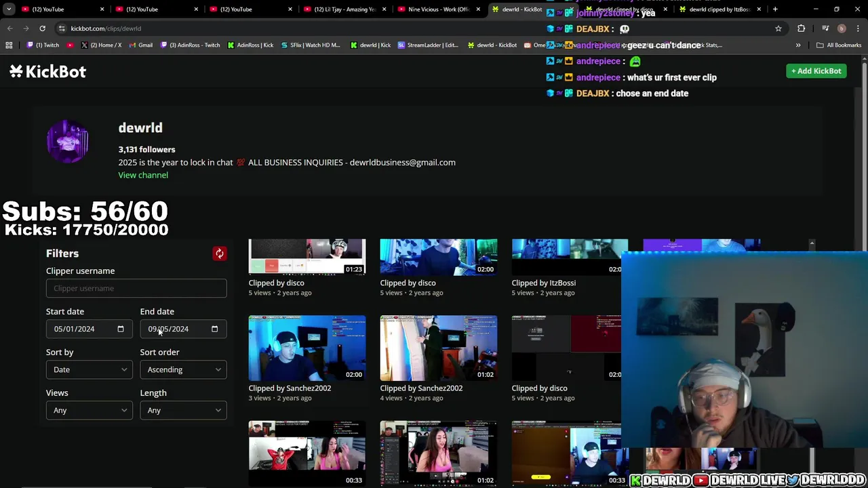Open the AdinRoss | Kick bookmark
The height and width of the screenshot is (488, 868).
pos(250,45)
